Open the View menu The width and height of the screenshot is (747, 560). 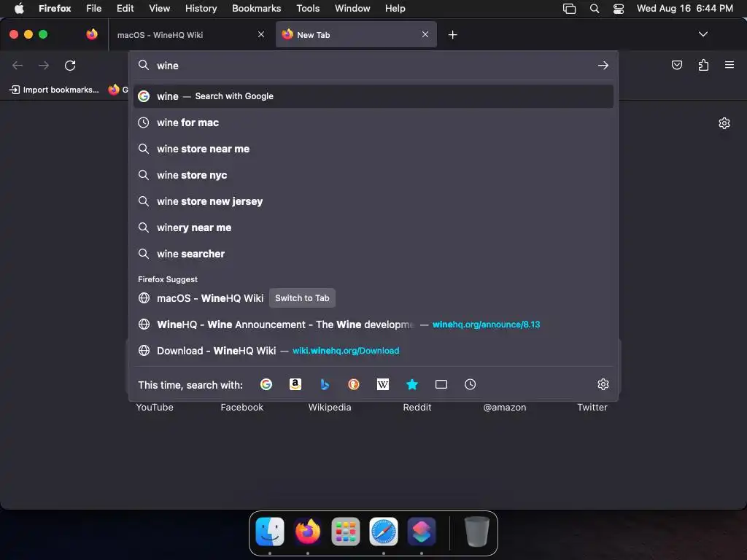point(159,8)
